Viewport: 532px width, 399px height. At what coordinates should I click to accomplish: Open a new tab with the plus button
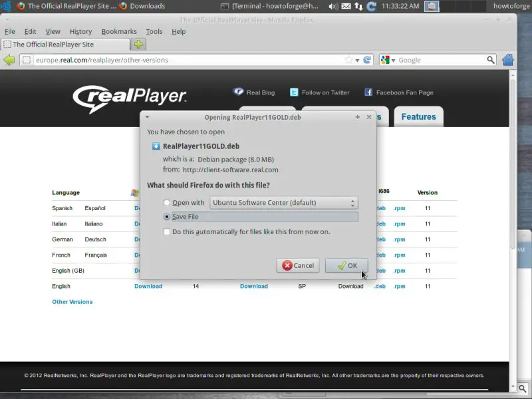[138, 44]
